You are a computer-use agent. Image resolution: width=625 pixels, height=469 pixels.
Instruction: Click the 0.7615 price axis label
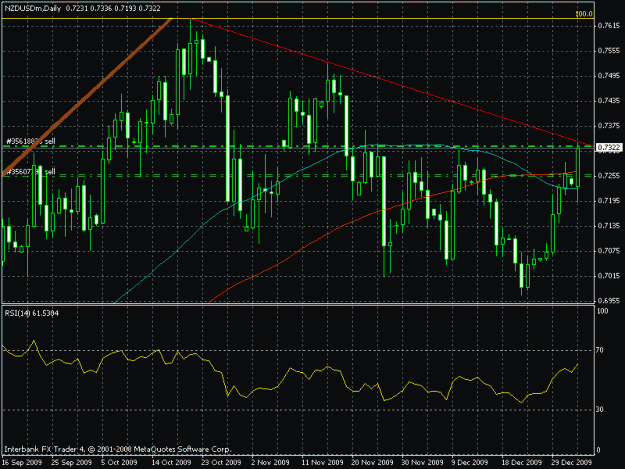[x=608, y=26]
